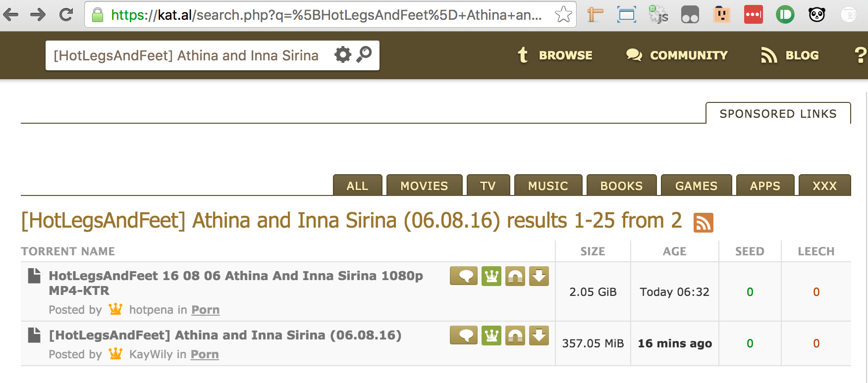Screen dimensions: 868x383
Task: Open torrent HotLegsAndFeet 16 08 06 1080p MP4-KTR
Action: (236, 283)
